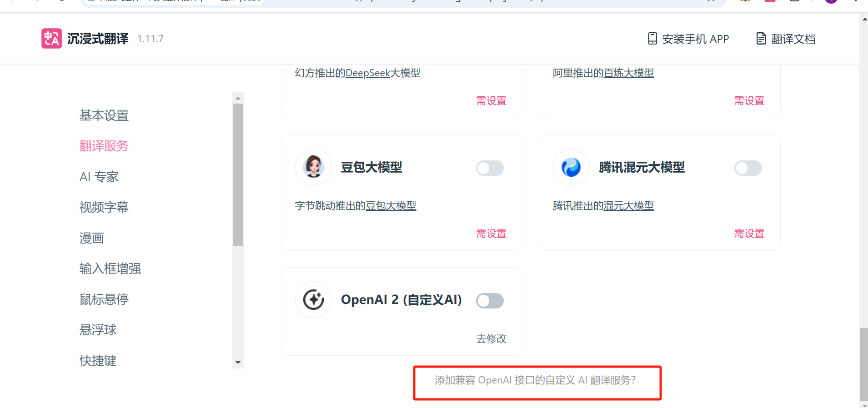Screen dimensions: 868x408
Task: Click 添加兼容 OpenAI 接口的自定义 AI 翻译服务 link
Action: coord(535,380)
